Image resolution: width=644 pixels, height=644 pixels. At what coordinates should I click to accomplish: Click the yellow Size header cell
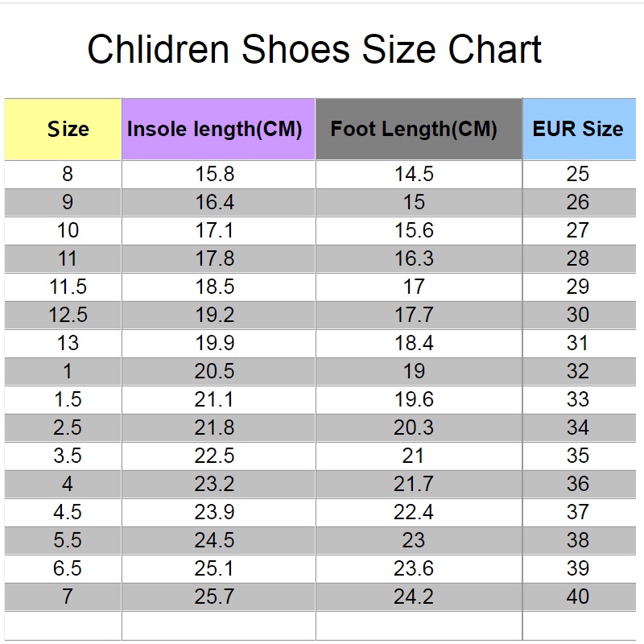(x=63, y=130)
